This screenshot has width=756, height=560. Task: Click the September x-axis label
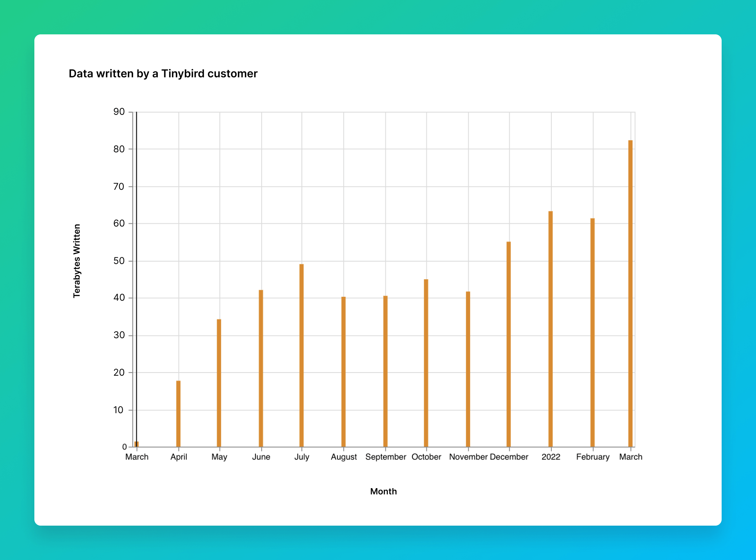(385, 457)
